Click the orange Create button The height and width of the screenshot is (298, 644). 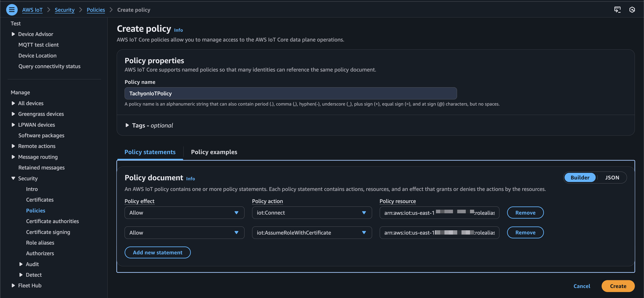tap(618, 286)
